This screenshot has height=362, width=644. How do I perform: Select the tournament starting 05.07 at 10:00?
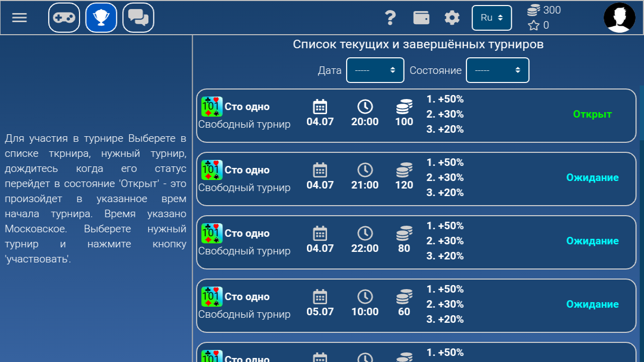point(416,305)
